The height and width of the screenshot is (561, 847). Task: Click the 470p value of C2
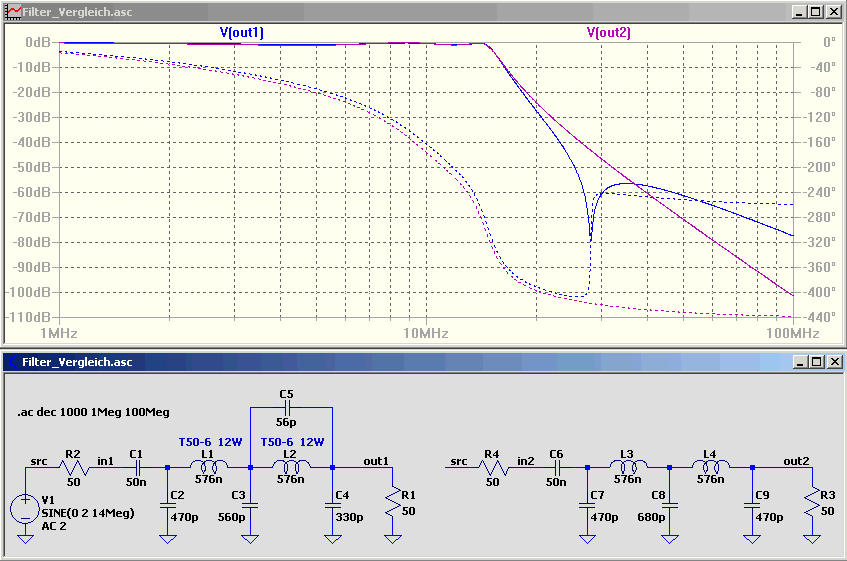point(185,517)
